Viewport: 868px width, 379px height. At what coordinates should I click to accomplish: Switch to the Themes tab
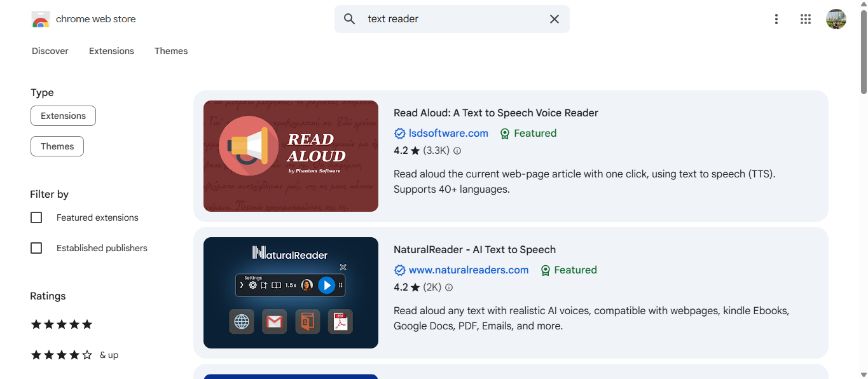[x=171, y=51]
